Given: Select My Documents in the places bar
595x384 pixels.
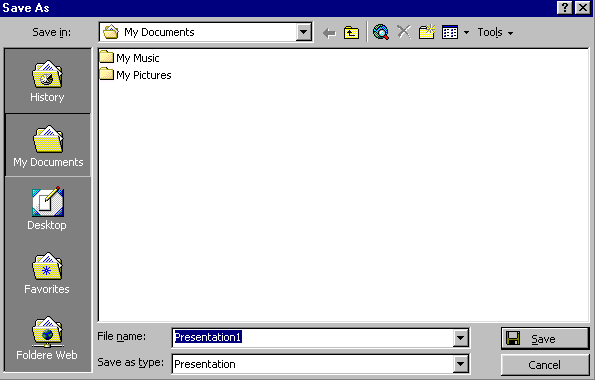Looking at the screenshot, I should (48, 146).
